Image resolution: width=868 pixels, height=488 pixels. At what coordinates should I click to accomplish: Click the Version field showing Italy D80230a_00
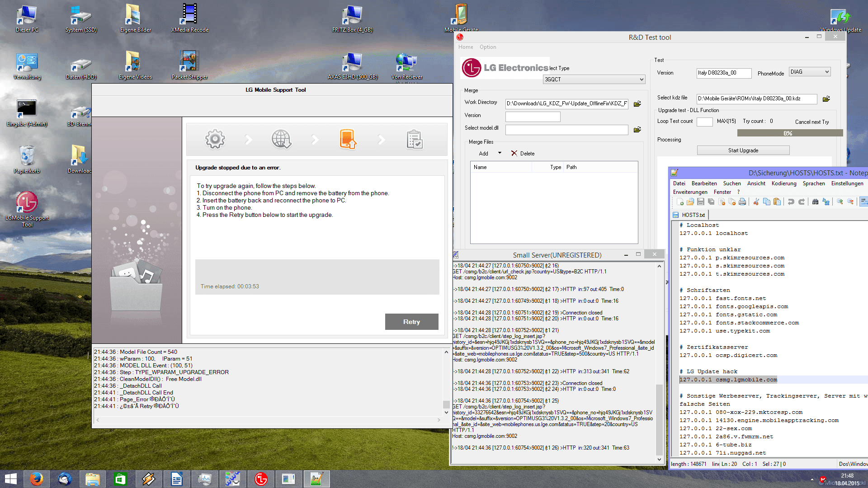coord(724,73)
